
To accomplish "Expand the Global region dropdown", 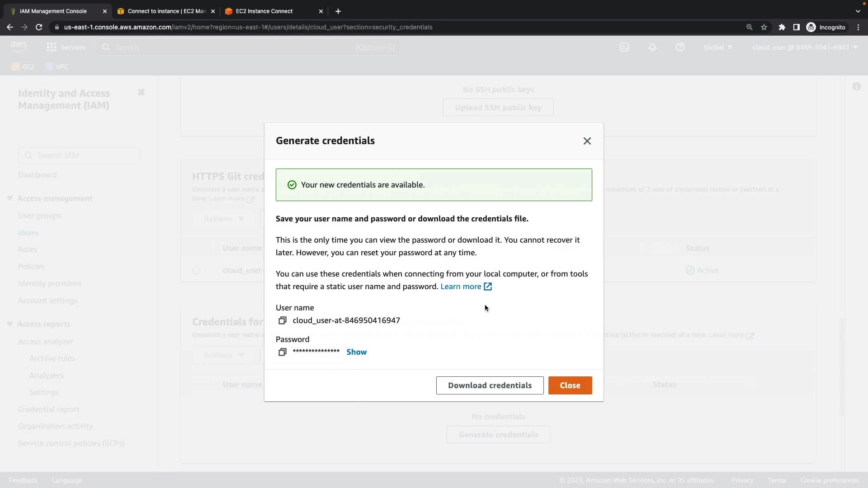I will pos(717,47).
